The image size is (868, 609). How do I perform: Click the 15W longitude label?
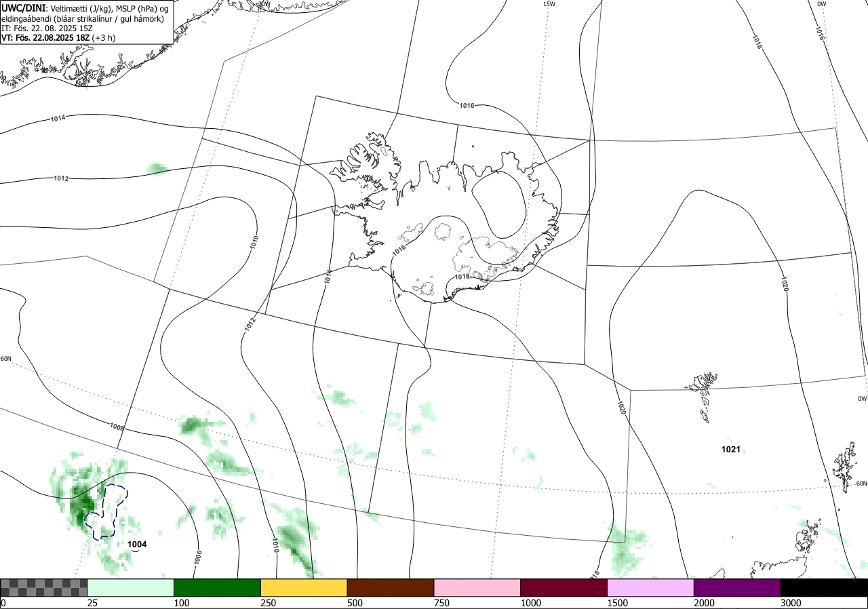pos(549,4)
